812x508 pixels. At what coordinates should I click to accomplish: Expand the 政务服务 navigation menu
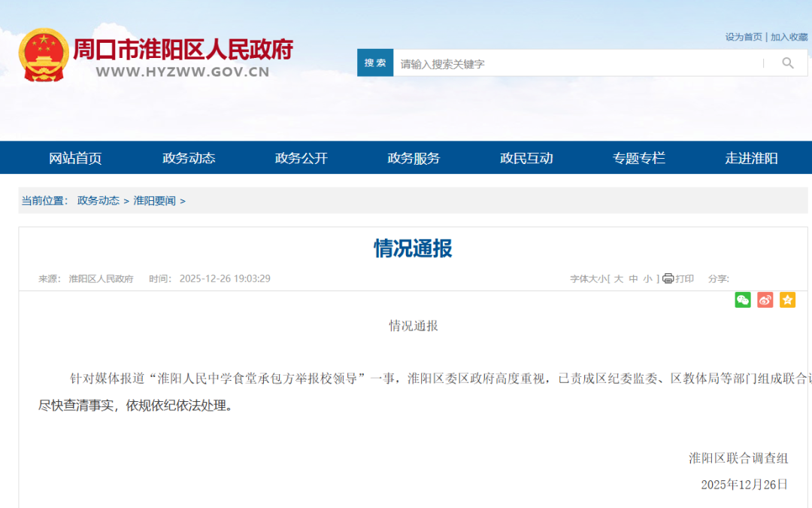[412, 158]
